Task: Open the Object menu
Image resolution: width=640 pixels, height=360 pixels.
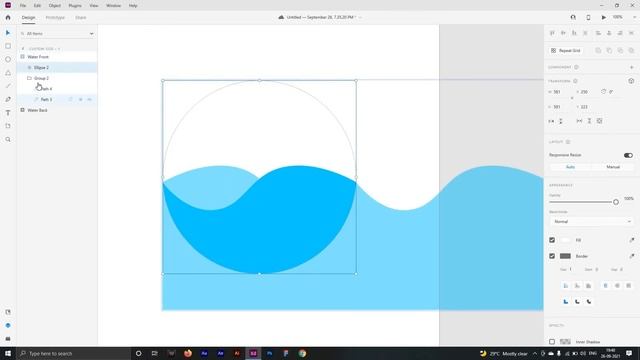Action: coord(55,6)
